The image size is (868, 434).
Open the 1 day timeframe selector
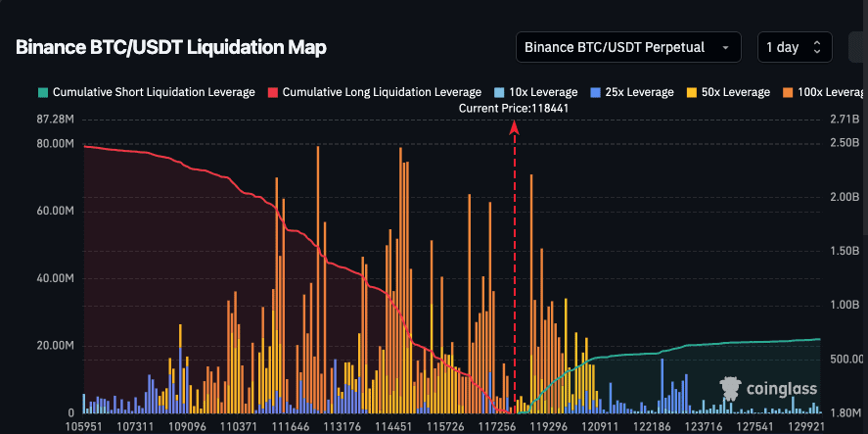(795, 47)
